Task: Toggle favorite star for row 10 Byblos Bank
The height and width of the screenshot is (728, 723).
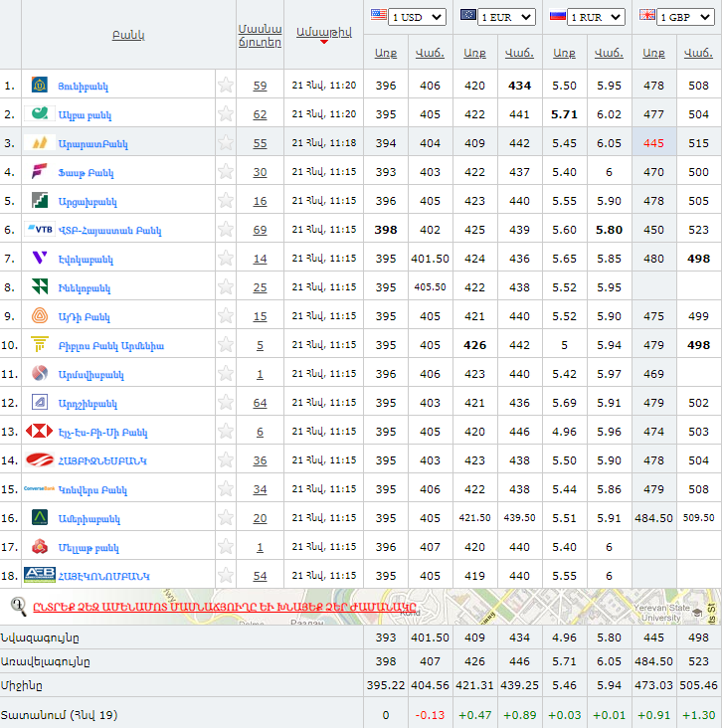Action: [x=226, y=344]
